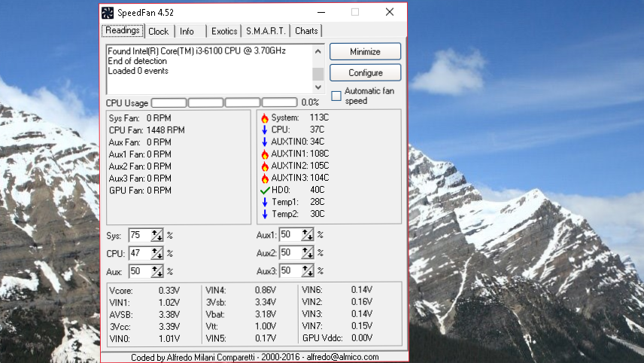Click the blue arrow icon beside Temp1
The width and height of the screenshot is (644, 363).
(265, 203)
